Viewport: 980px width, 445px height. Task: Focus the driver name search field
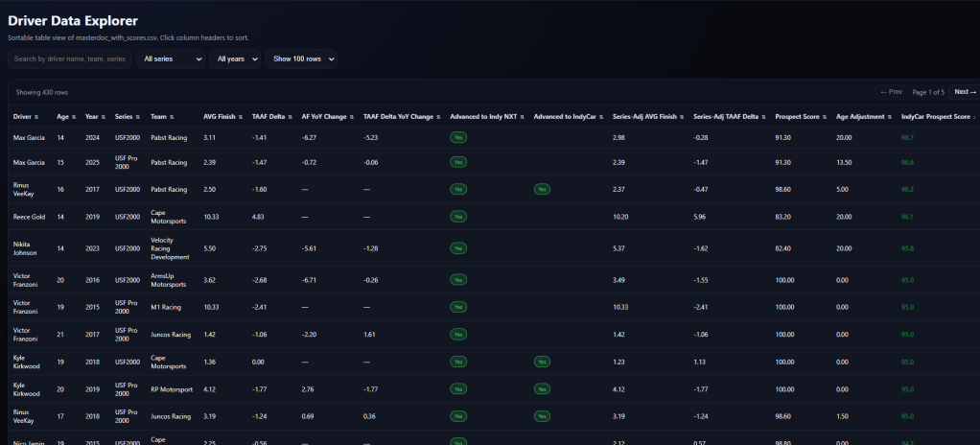(70, 59)
